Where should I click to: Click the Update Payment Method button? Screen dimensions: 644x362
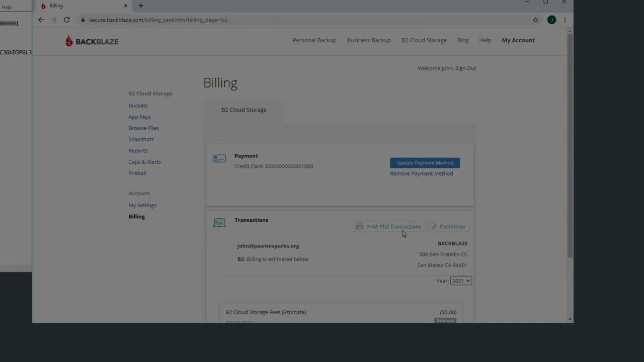[425, 163]
